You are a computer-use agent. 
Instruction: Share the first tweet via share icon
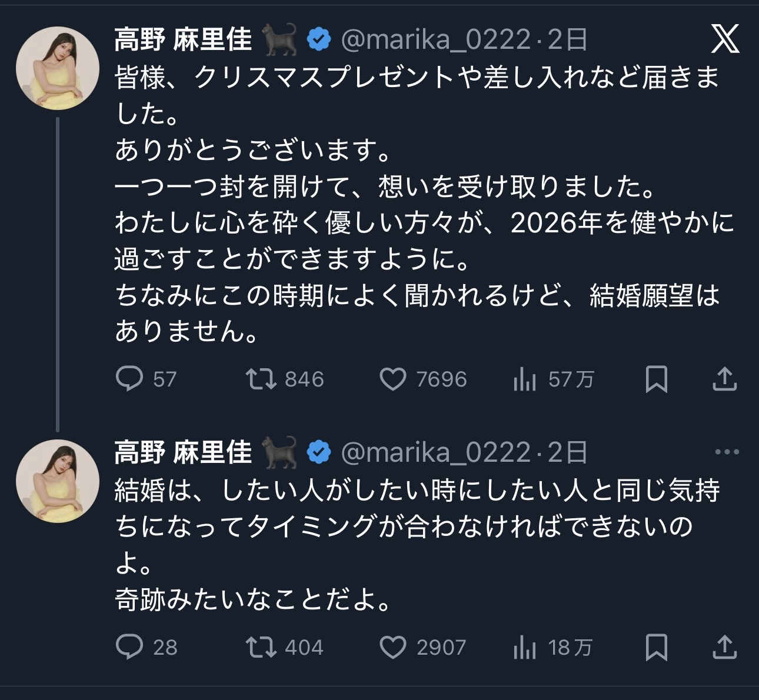(724, 379)
